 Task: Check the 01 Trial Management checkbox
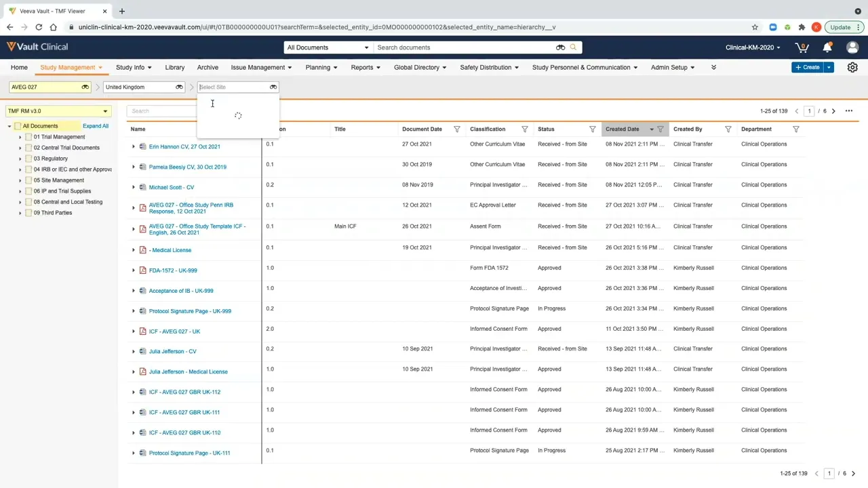click(x=28, y=137)
